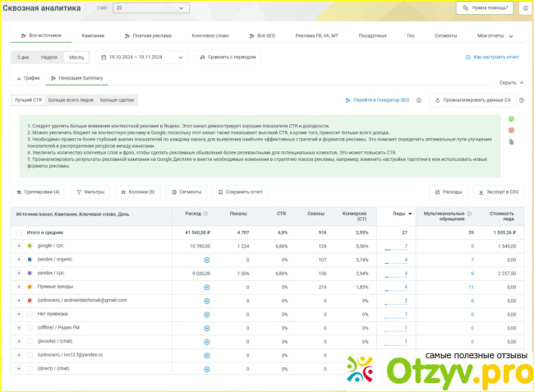Screen dimensions: 534x392
Task: Click the plus icon in yandex / organic Расход
Action: pos(206,260)
